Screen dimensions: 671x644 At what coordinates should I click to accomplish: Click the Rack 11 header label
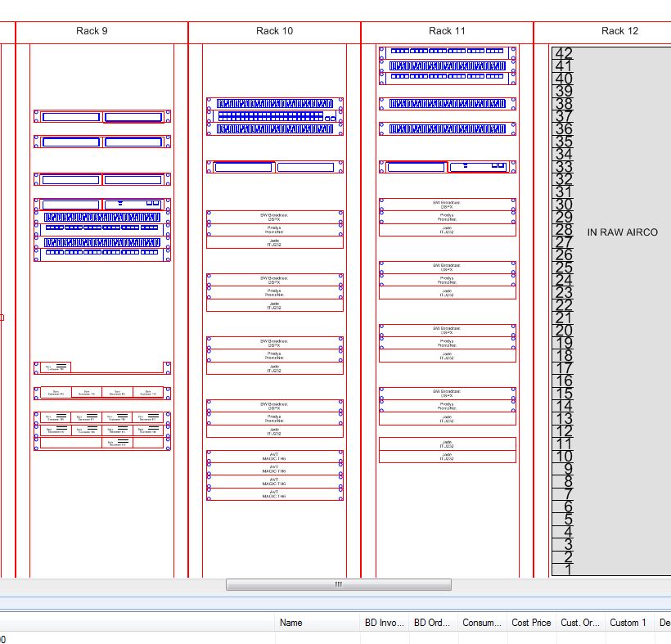pyautogui.click(x=447, y=31)
